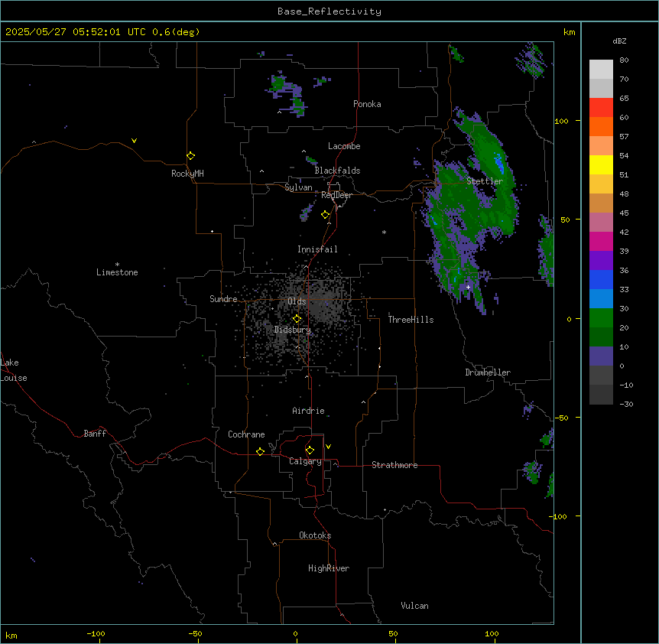Screen dimensions: 659x644
Task: Click the Lacombe city label
Action: coord(344,146)
